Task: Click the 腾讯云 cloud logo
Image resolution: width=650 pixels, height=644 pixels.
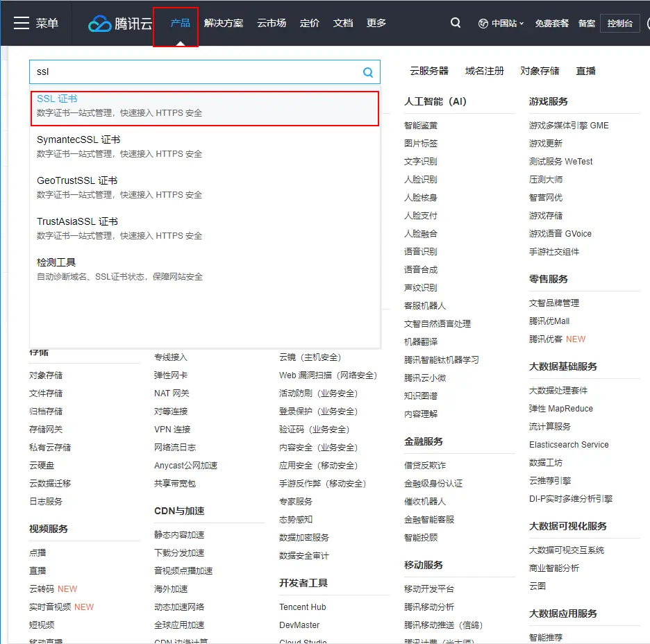Action: tap(120, 23)
